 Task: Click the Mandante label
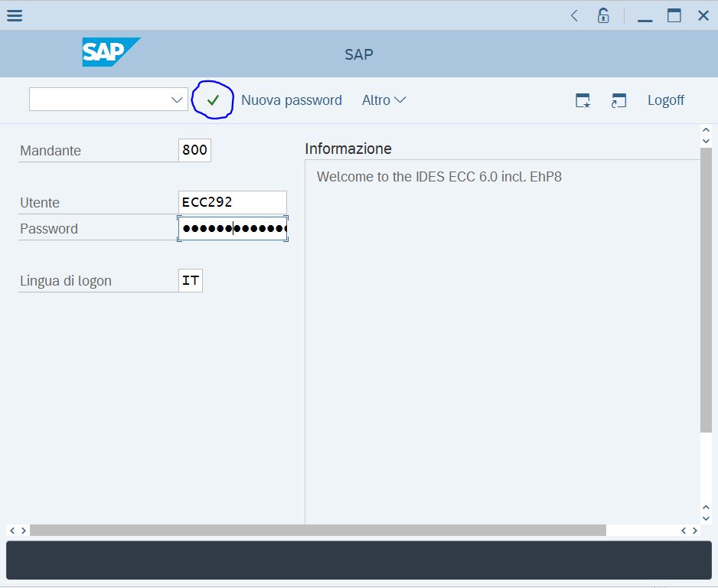[x=51, y=151]
